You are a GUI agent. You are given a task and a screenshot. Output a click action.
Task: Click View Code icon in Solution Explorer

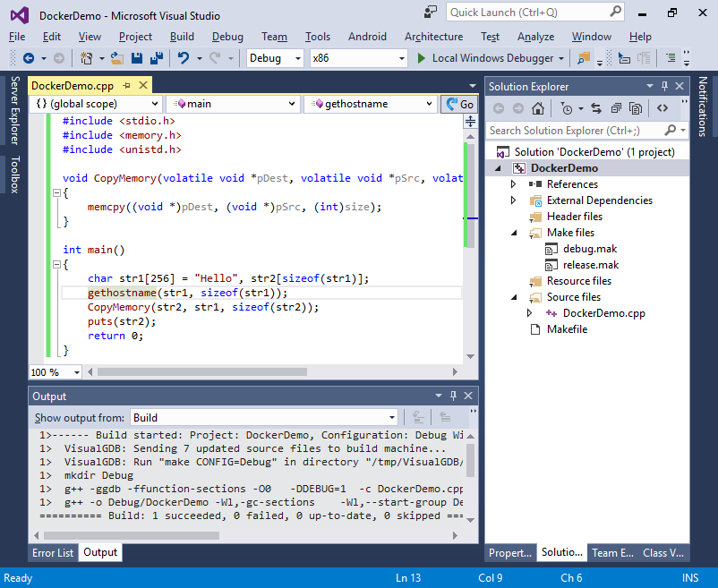point(662,108)
